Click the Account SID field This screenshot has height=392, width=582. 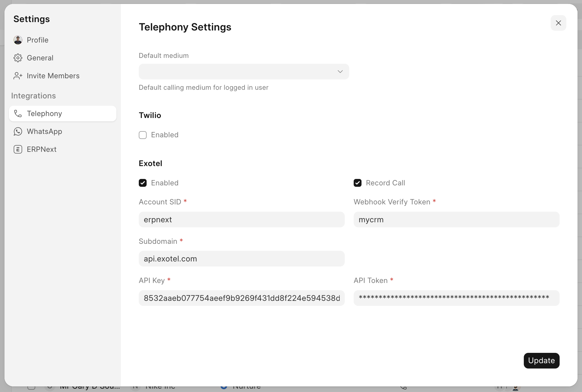241,219
